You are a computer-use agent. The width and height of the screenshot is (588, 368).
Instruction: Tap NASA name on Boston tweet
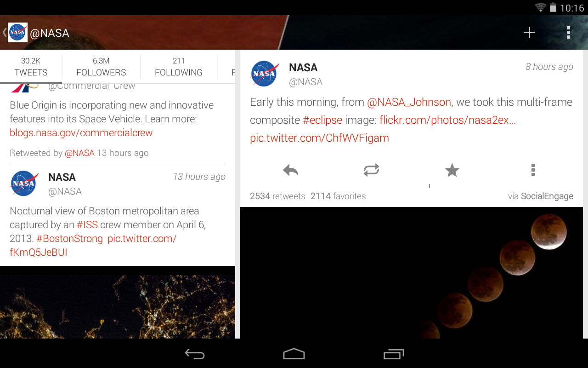pyautogui.click(x=62, y=177)
